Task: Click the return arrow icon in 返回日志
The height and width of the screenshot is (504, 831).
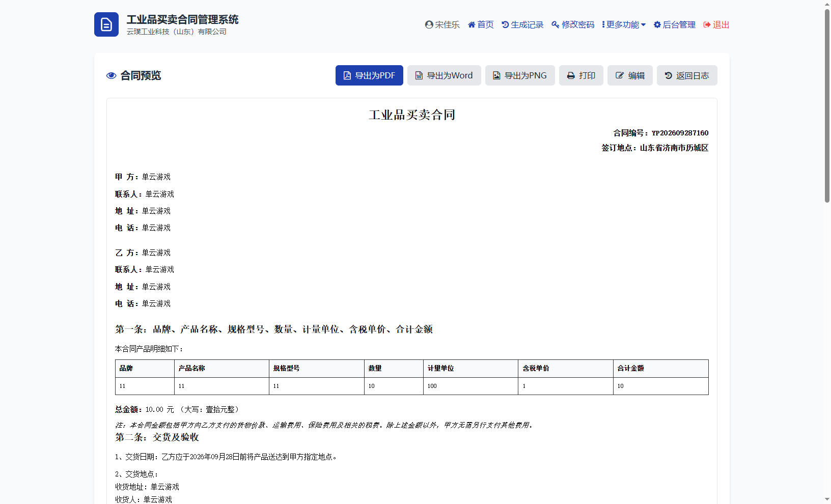Action: click(669, 75)
